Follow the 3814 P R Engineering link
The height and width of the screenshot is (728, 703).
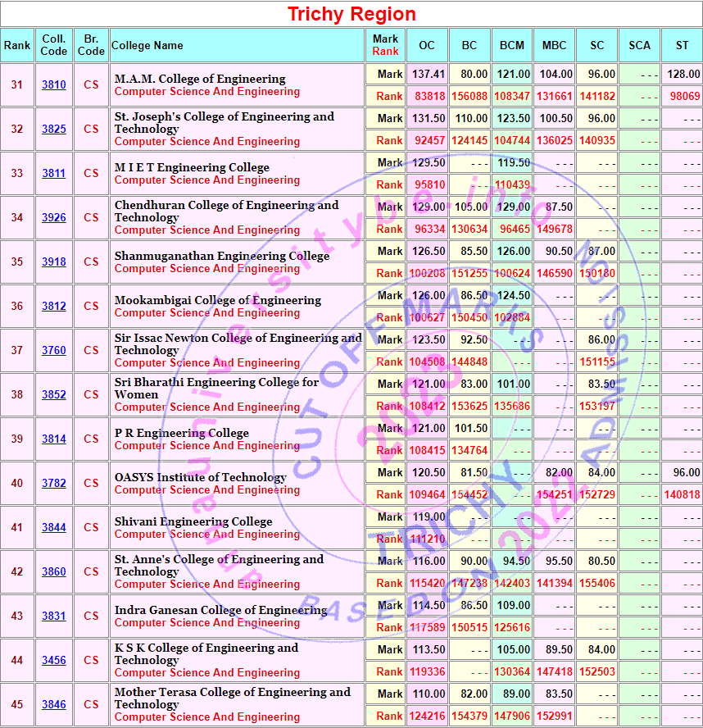pyautogui.click(x=54, y=439)
